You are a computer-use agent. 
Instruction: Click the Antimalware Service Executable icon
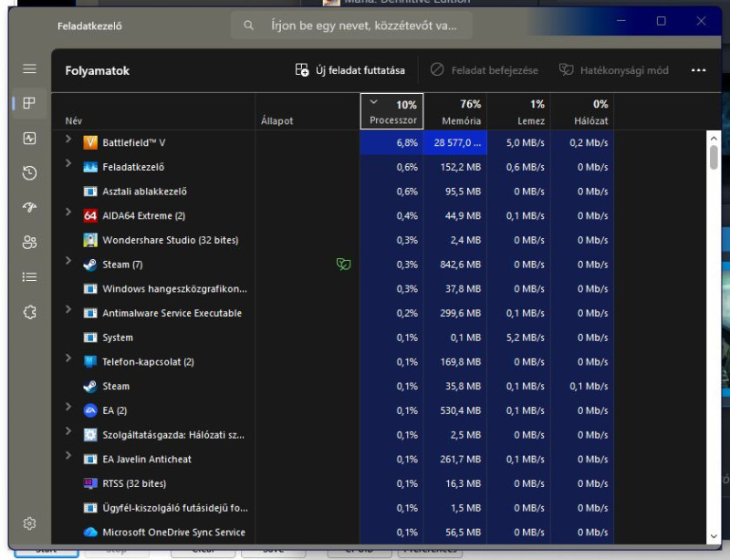pos(90,313)
